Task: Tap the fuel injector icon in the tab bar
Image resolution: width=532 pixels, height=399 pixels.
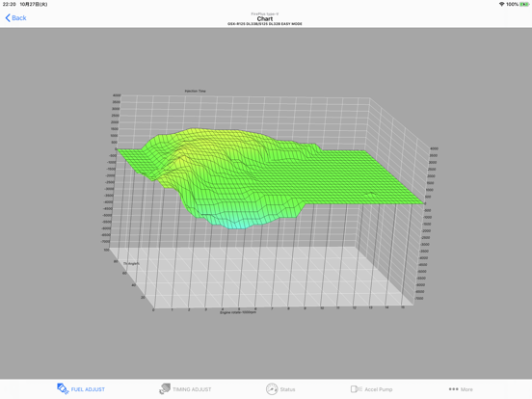Action: (x=63, y=388)
